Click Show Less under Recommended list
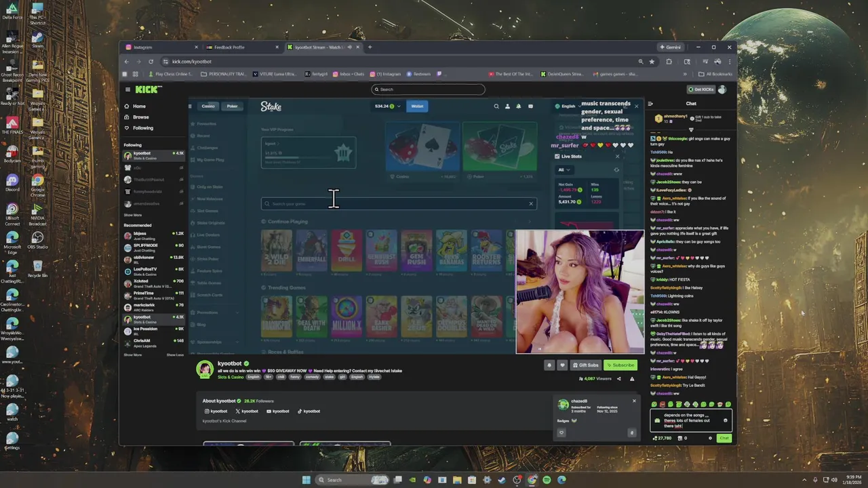Image resolution: width=868 pixels, height=488 pixels. [175, 354]
